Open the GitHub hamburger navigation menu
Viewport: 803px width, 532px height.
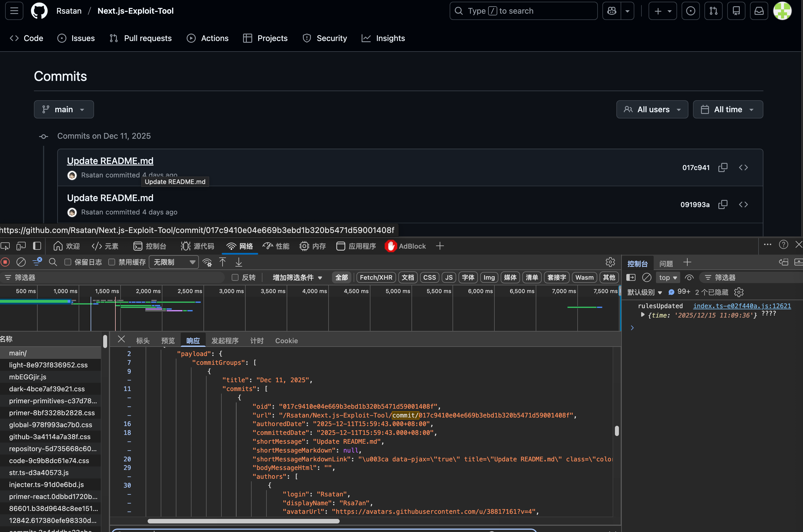click(14, 11)
